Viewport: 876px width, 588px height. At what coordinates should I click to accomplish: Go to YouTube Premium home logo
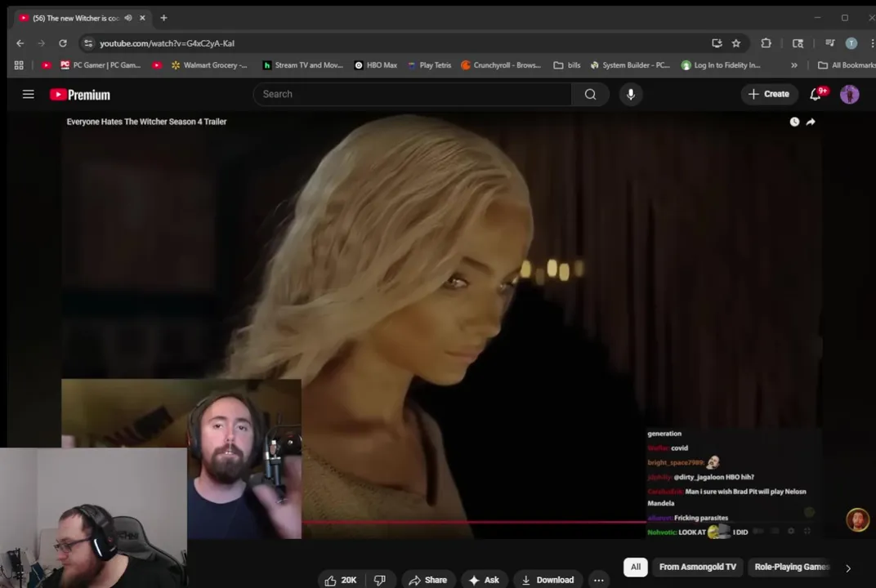pos(80,95)
